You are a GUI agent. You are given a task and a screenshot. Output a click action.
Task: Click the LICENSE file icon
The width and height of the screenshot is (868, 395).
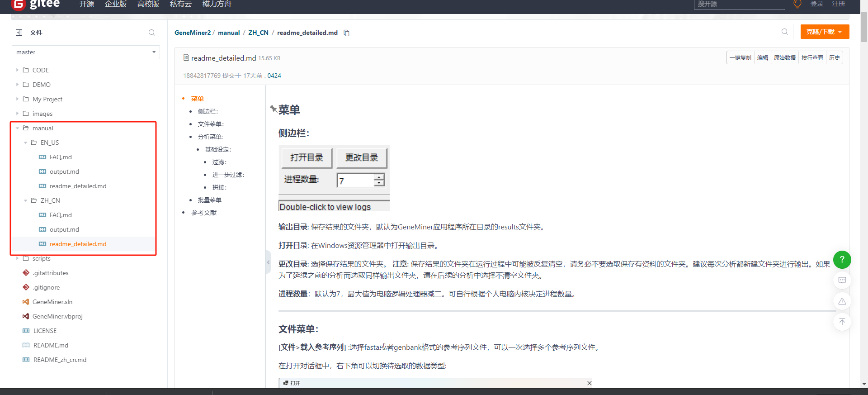click(26, 331)
